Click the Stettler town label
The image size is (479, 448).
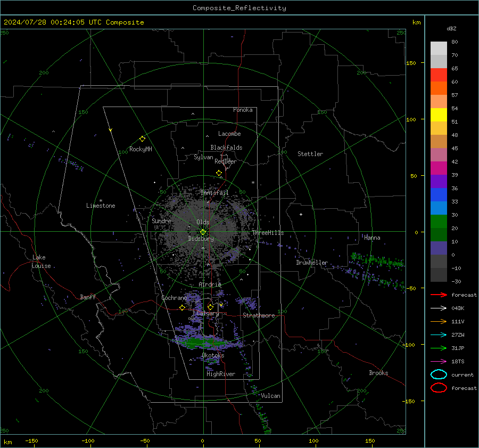(x=310, y=154)
